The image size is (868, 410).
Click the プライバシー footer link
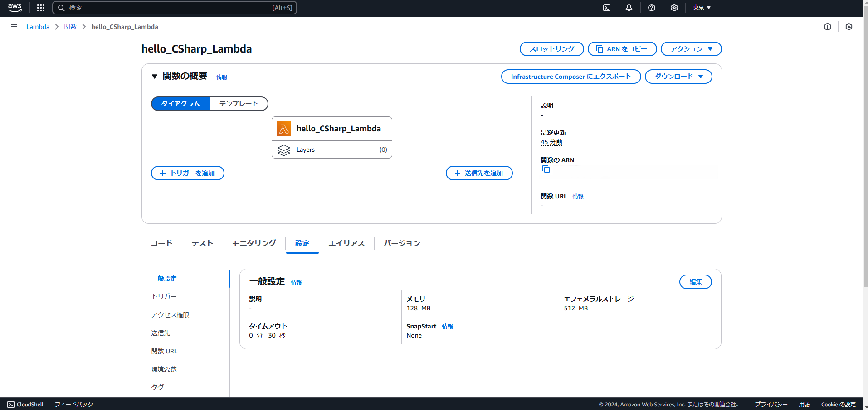point(771,405)
